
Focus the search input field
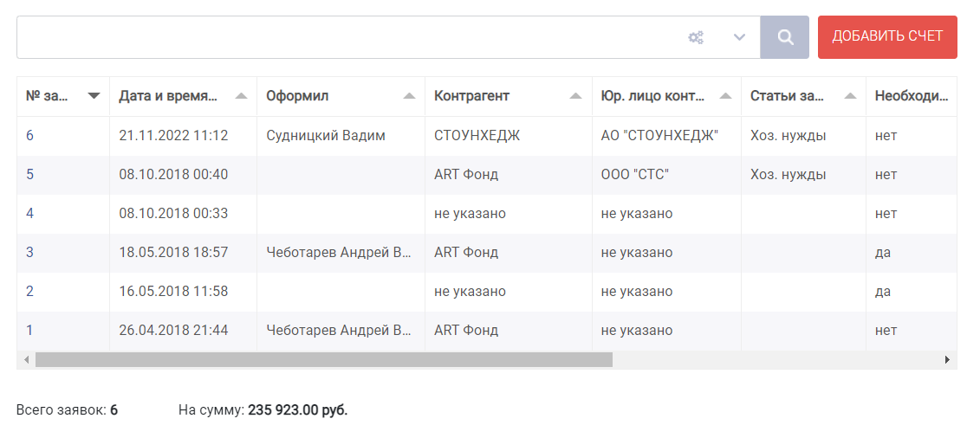tap(350, 37)
